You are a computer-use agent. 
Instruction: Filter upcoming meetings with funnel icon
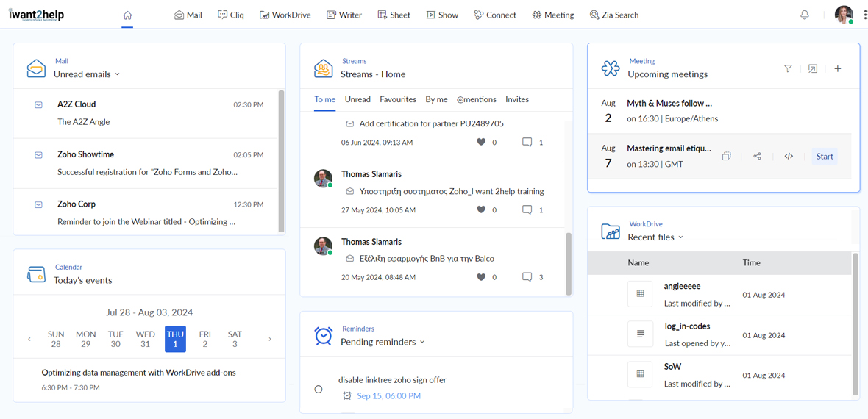tap(788, 68)
